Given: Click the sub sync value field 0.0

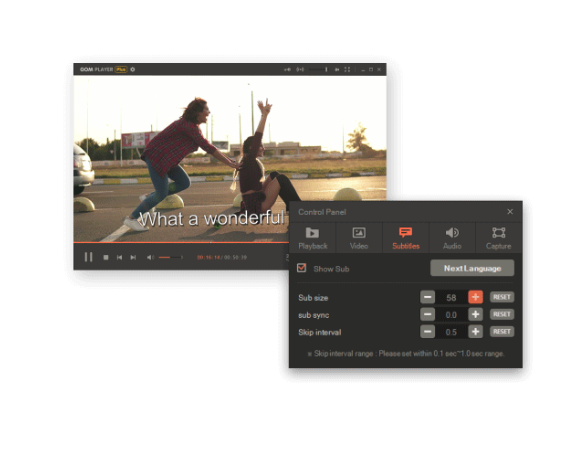Looking at the screenshot, I should [x=451, y=315].
